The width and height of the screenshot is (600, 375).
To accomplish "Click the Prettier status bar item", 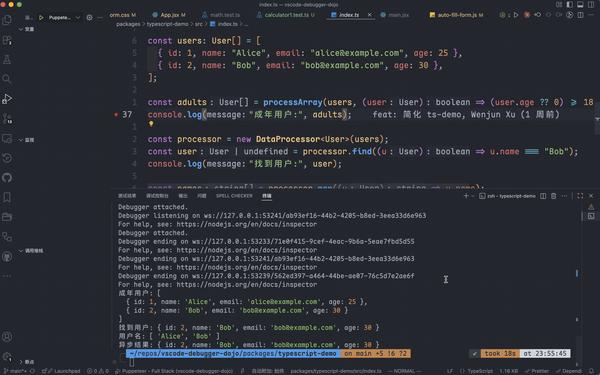I will pyautogui.click(x=537, y=371).
